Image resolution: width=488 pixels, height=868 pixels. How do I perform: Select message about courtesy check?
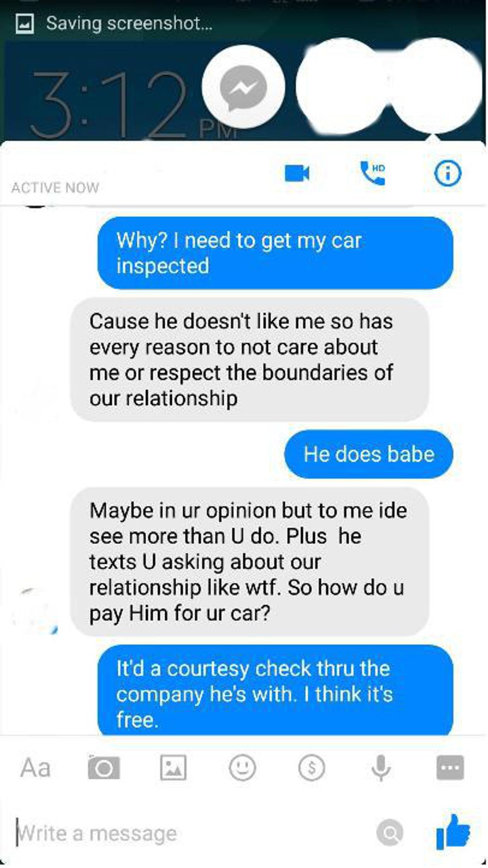[275, 690]
